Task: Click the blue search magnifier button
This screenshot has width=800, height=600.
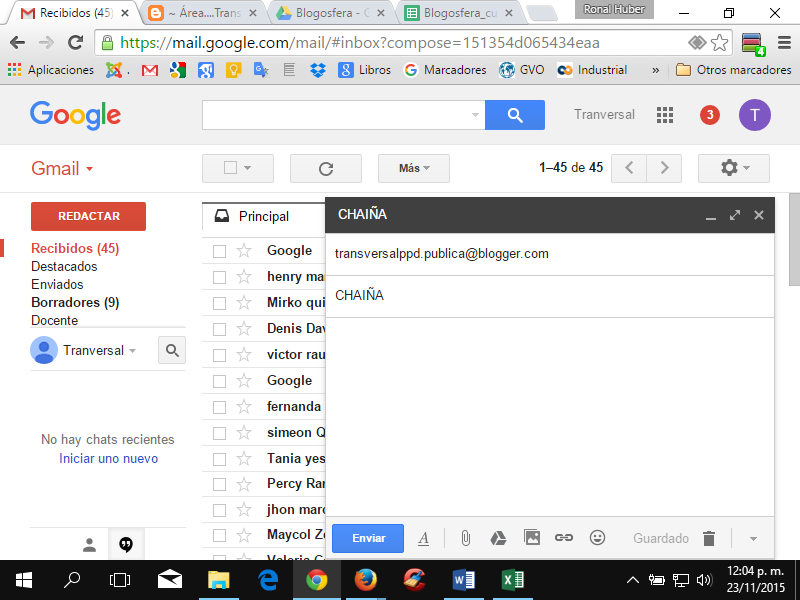Action: 515,115
